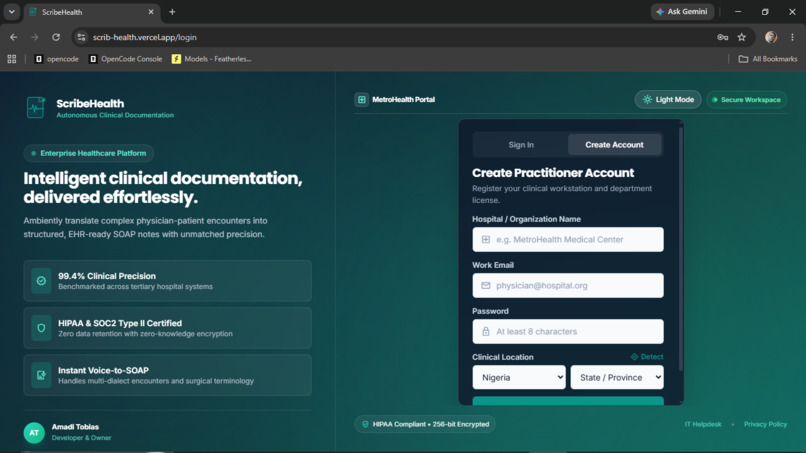The width and height of the screenshot is (806, 453).
Task: Switch to the Sign In tab
Action: (x=521, y=145)
